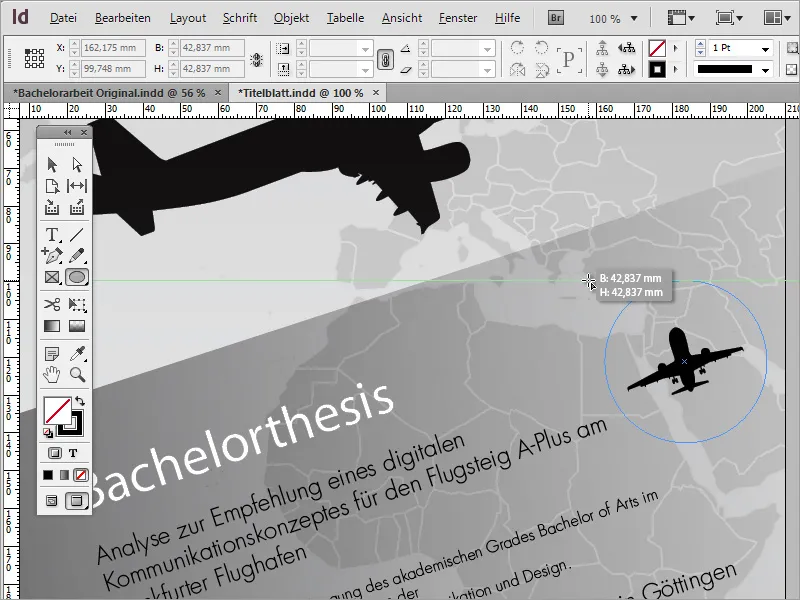This screenshot has height=600, width=800.
Task: Open Adobe Bridge via Br icon
Action: pyautogui.click(x=556, y=18)
